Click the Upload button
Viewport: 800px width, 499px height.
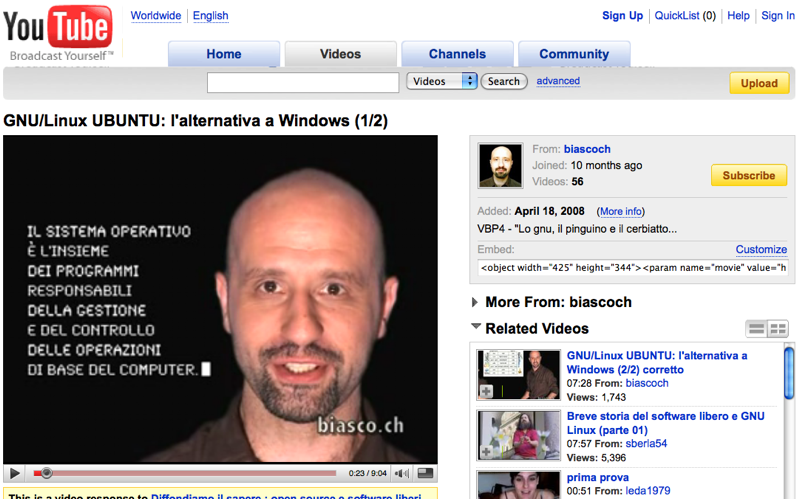point(759,83)
